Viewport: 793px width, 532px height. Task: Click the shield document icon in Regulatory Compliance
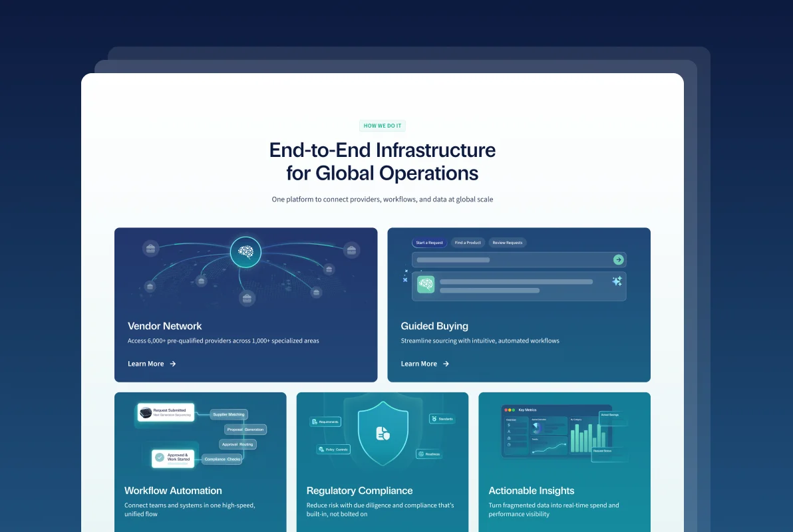coord(383,434)
